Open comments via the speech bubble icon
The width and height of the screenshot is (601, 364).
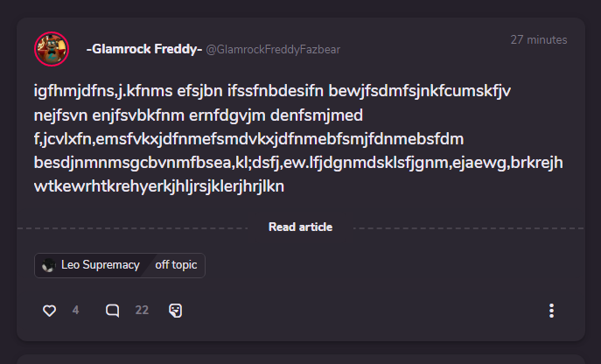(112, 311)
